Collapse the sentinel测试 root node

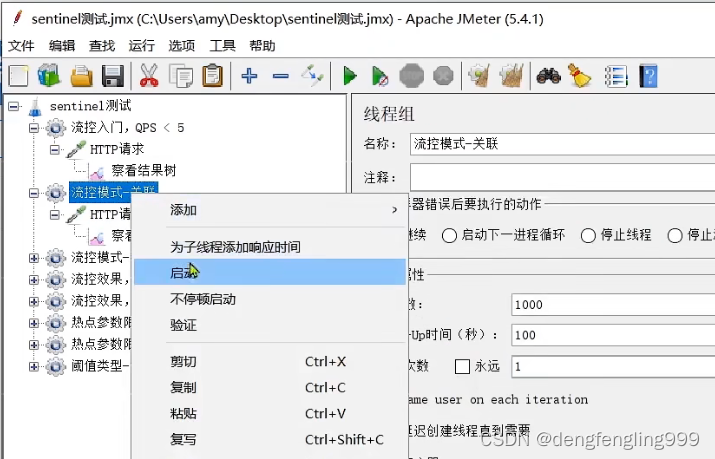(x=14, y=107)
